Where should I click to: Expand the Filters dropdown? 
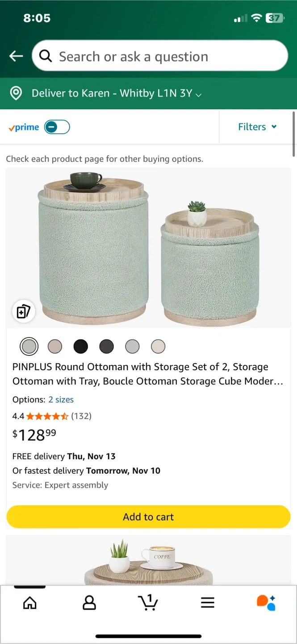tap(257, 127)
